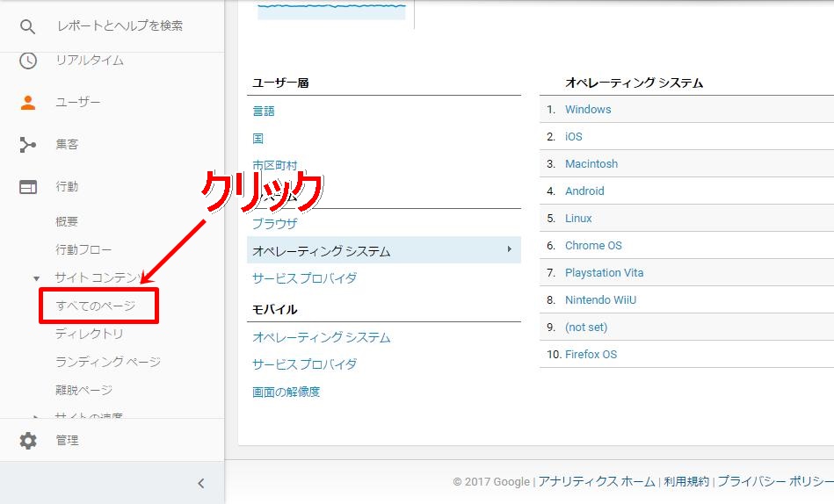Image resolution: width=834 pixels, height=504 pixels.
Task: Open the Firefox OS row
Action: pyautogui.click(x=591, y=354)
